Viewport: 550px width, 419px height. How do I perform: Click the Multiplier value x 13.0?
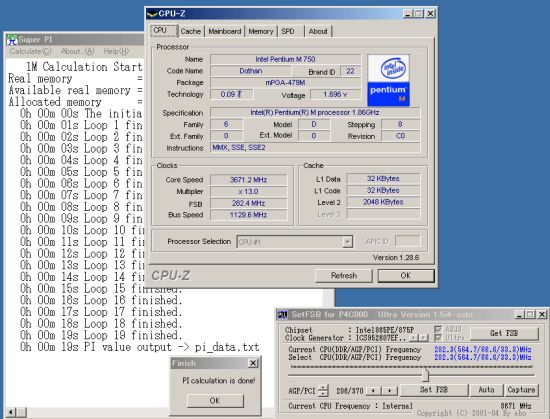[249, 191]
